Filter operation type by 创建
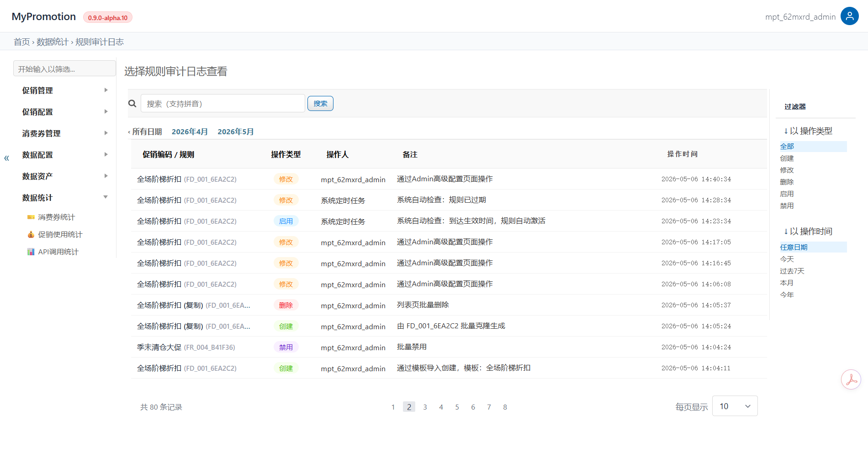868x463 pixels. (787, 158)
